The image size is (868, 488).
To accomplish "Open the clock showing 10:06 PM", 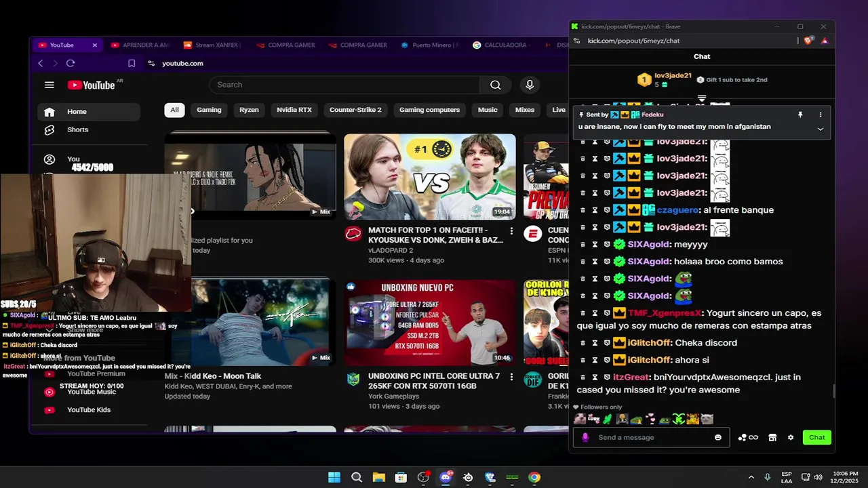I will point(846,477).
